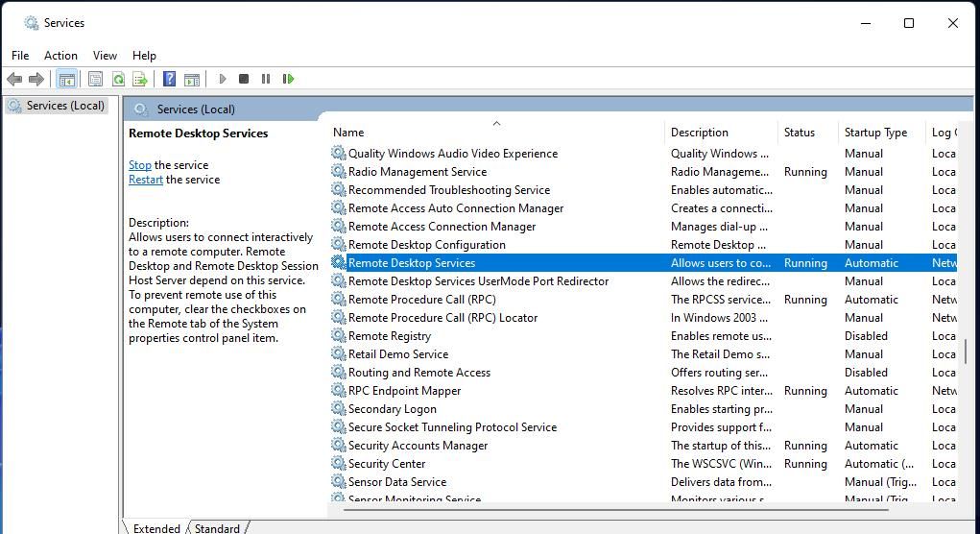This screenshot has height=534, width=980.
Task: Click the gear icon next to Remote Registry
Action: click(x=338, y=335)
